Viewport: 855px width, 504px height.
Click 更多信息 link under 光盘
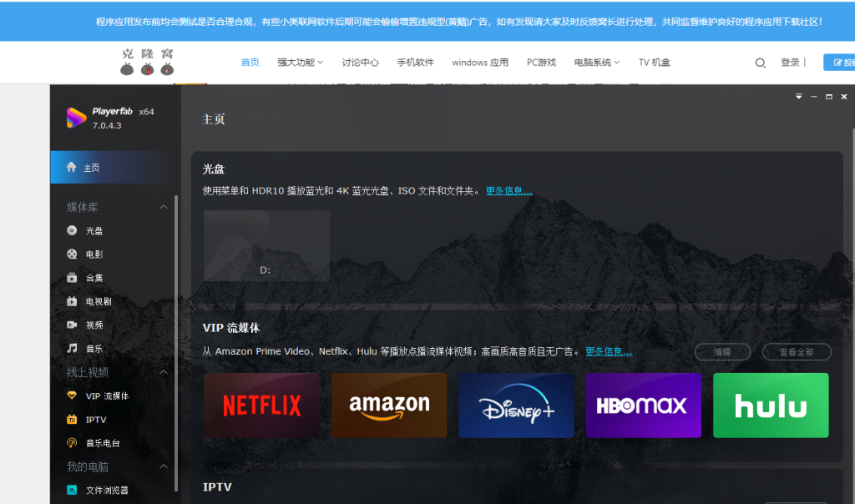coord(508,191)
